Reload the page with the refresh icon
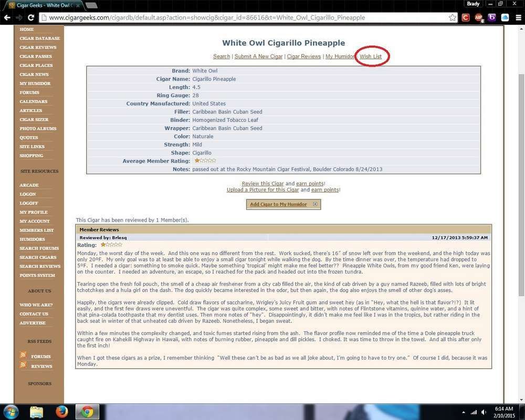Viewport: 525px width, 420px height. point(31,17)
